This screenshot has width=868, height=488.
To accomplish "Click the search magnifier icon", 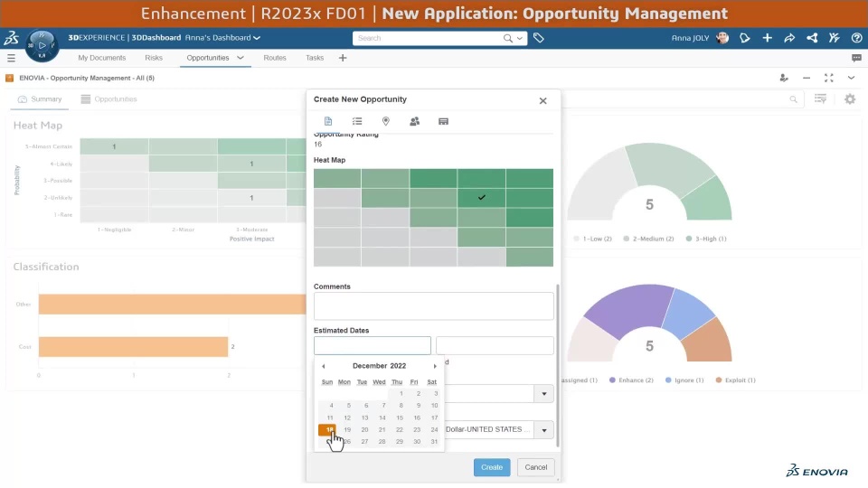I will coord(507,38).
